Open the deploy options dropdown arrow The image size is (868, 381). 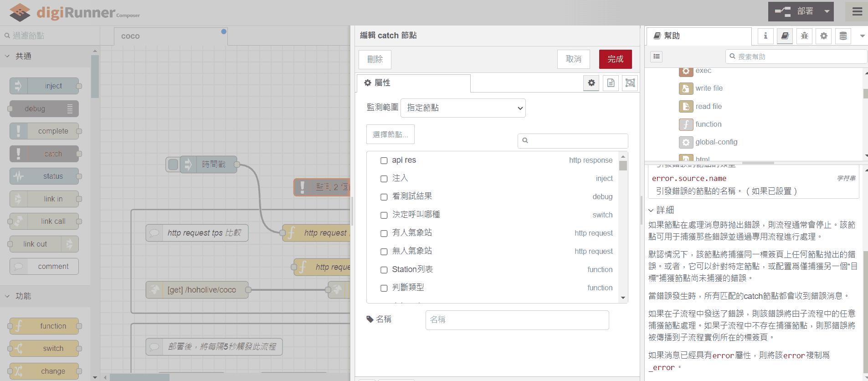pos(827,11)
